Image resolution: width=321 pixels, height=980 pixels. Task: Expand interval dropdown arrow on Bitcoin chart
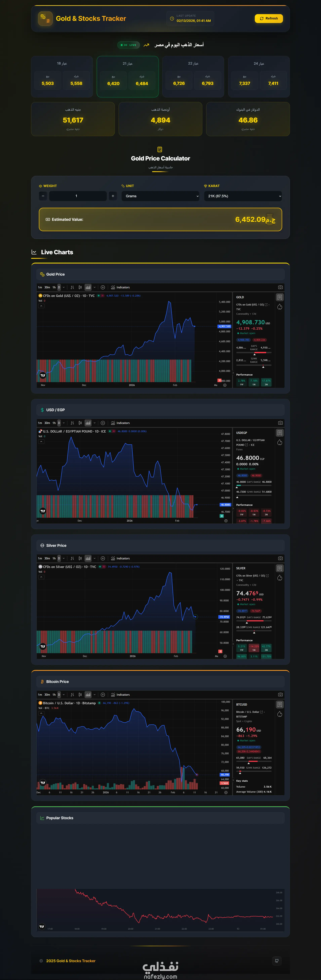tap(64, 694)
